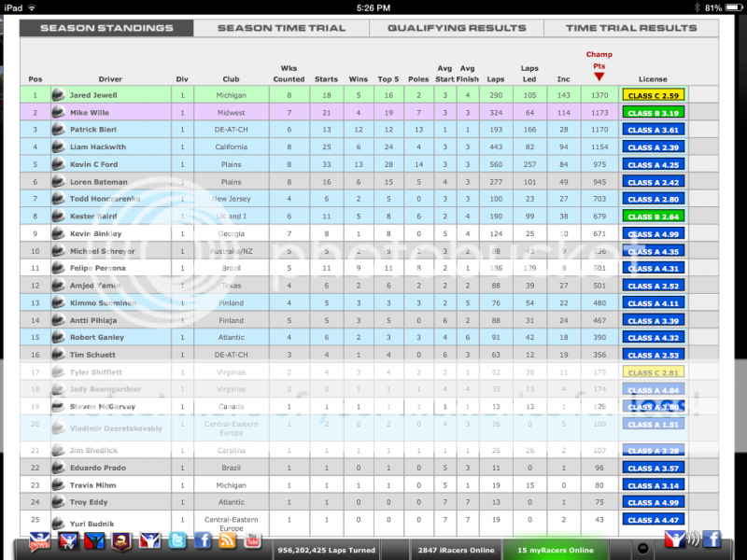Switch to Season Time Trial tab
Screen dimensions: 747x560
tap(281, 28)
